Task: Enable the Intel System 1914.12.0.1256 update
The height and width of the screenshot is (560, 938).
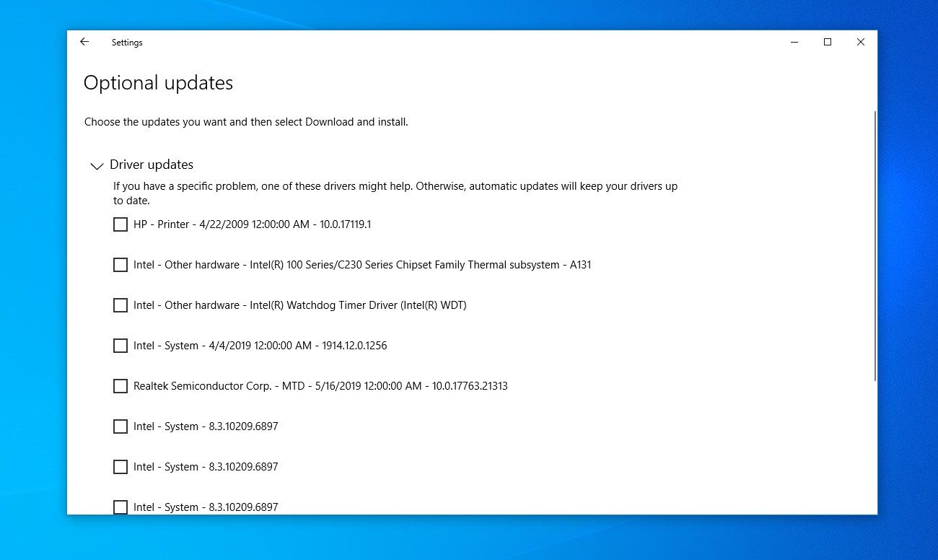Action: pyautogui.click(x=120, y=346)
